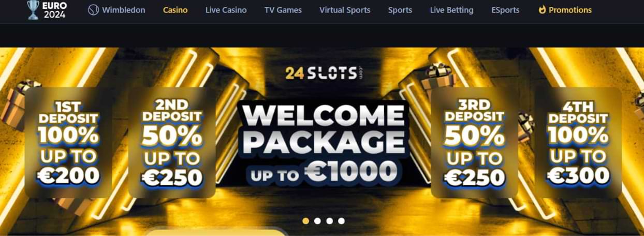The height and width of the screenshot is (236, 644).
Task: Select Virtual Sports in navigation
Action: (345, 10)
